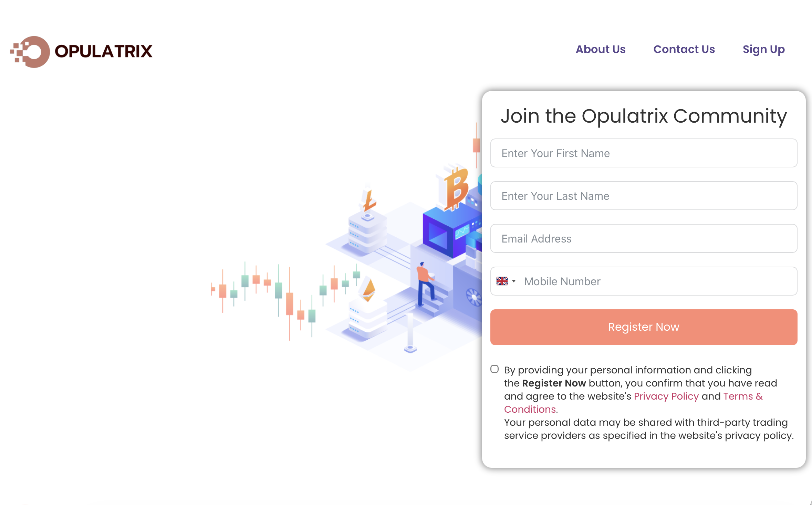The width and height of the screenshot is (812, 505).
Task: Open the Privacy Policy link
Action: click(x=666, y=396)
